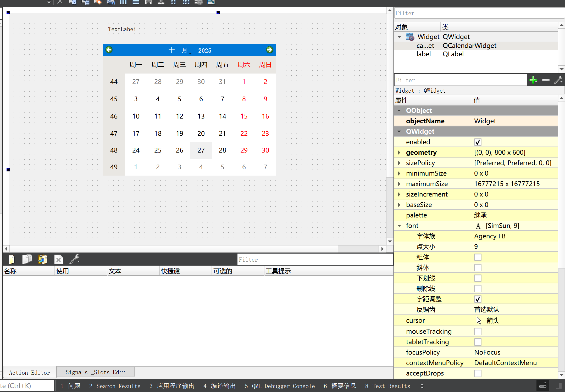Click the green plus add property icon
Image resolution: width=565 pixels, height=392 pixels.
533,80
